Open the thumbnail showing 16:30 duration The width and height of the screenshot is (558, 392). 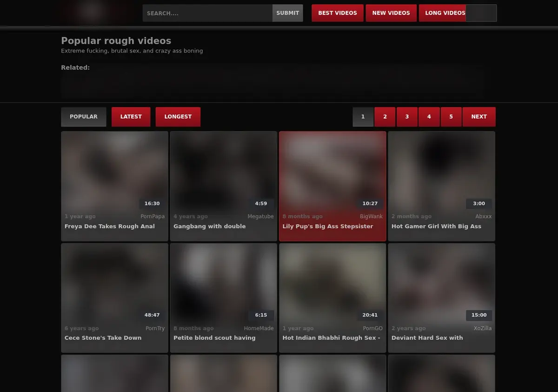114,171
